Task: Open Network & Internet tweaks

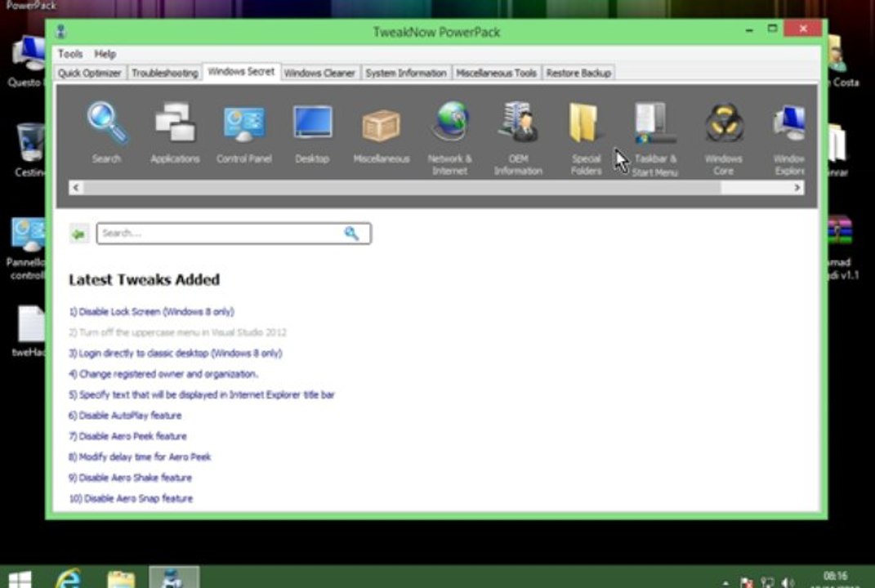Action: [x=450, y=138]
